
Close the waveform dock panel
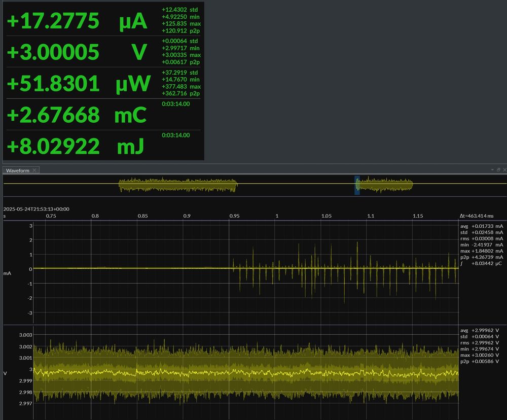pos(504,169)
